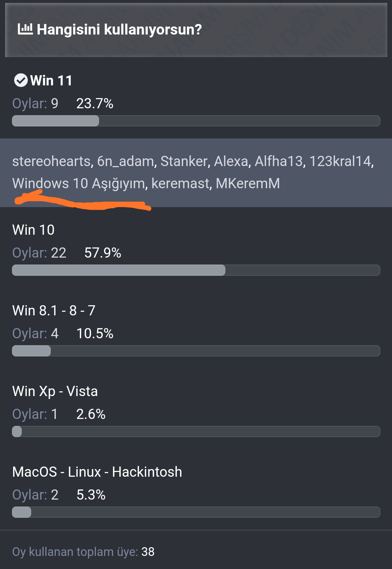Image resolution: width=392 pixels, height=569 pixels.
Task: Click the Win 10 result progress bar
Action: pos(196,270)
